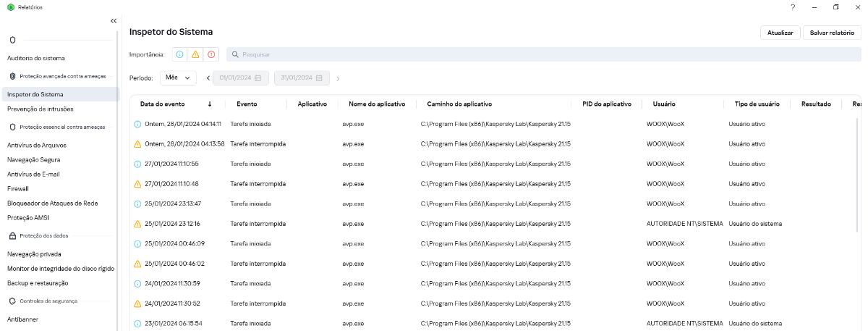Click the Proteção dos dados lock icon
Viewport: 868px width, 331px height.
12,235
